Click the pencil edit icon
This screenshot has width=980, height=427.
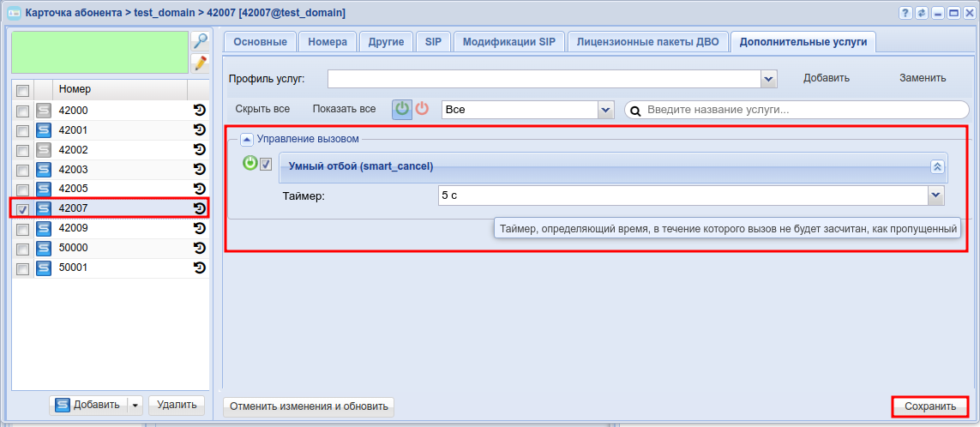[x=200, y=63]
